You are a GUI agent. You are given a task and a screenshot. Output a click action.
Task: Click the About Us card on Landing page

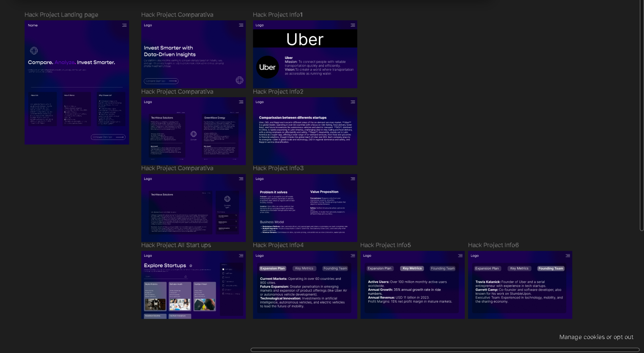point(43,109)
